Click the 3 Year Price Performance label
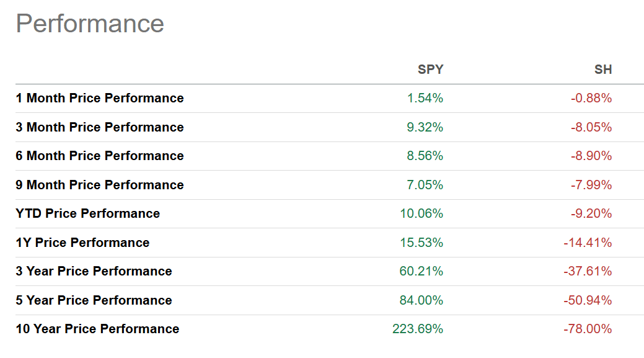The image size is (644, 358). (x=94, y=271)
